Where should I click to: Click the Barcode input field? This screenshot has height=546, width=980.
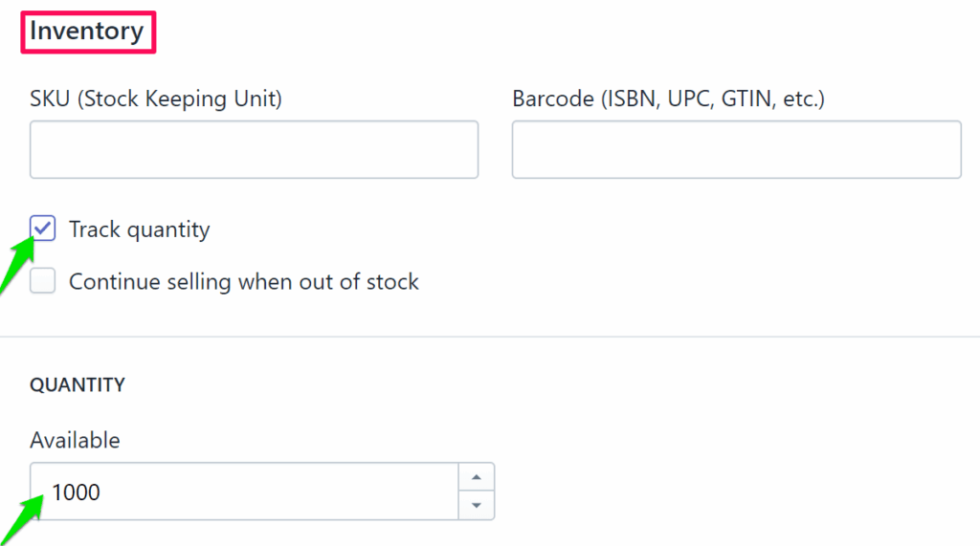[x=736, y=149]
